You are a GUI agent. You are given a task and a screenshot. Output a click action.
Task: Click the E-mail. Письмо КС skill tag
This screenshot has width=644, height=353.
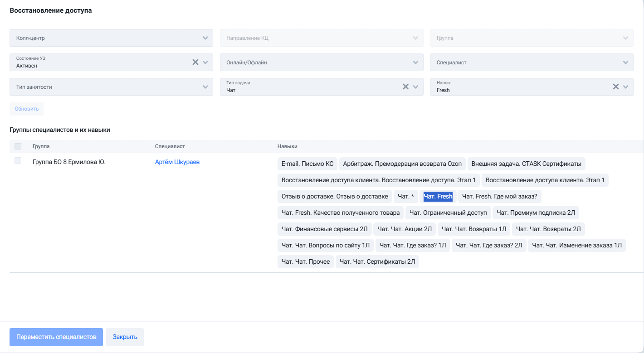(x=307, y=164)
